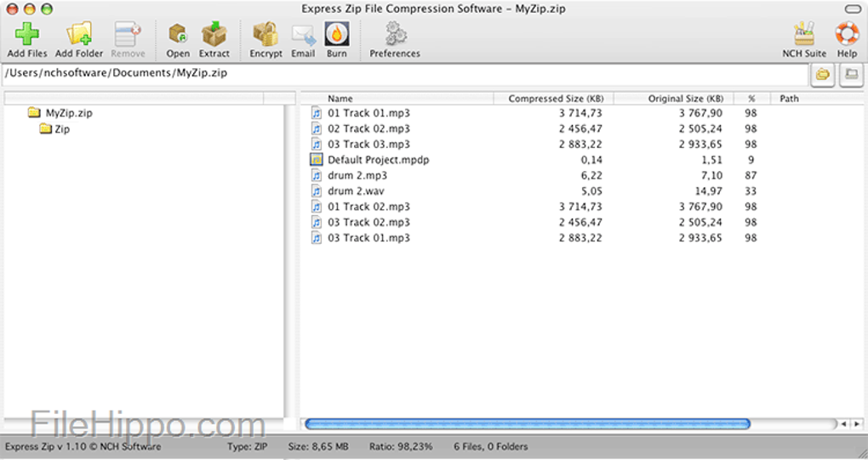Select file name Default Project.mpdp
868x460 pixels.
click(378, 160)
